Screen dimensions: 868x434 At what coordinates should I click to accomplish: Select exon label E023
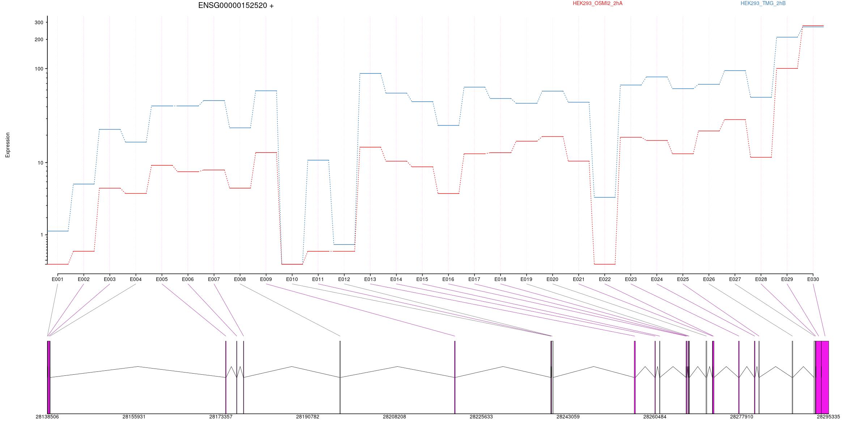click(631, 279)
